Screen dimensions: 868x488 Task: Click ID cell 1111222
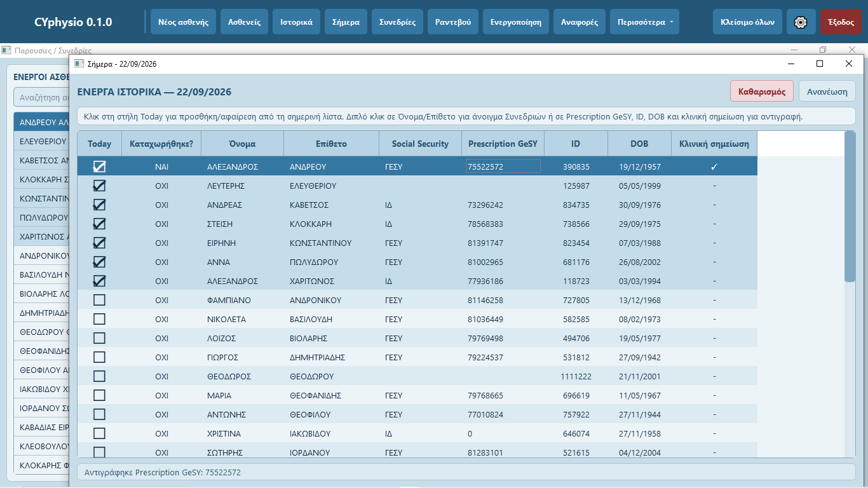click(576, 376)
